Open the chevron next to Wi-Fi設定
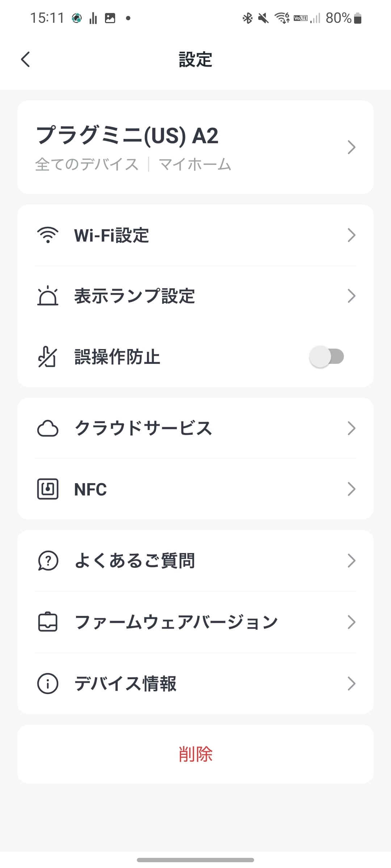 click(351, 235)
